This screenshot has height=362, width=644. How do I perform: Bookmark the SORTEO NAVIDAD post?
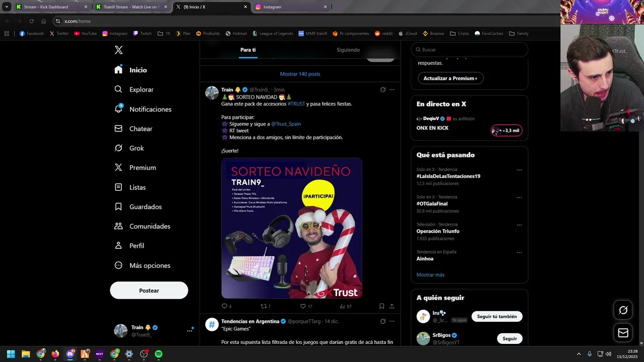tap(381, 306)
